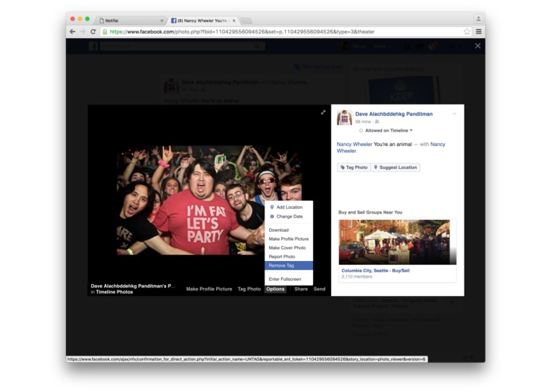Expand photo with fullscreen arrows icon

coord(323,113)
